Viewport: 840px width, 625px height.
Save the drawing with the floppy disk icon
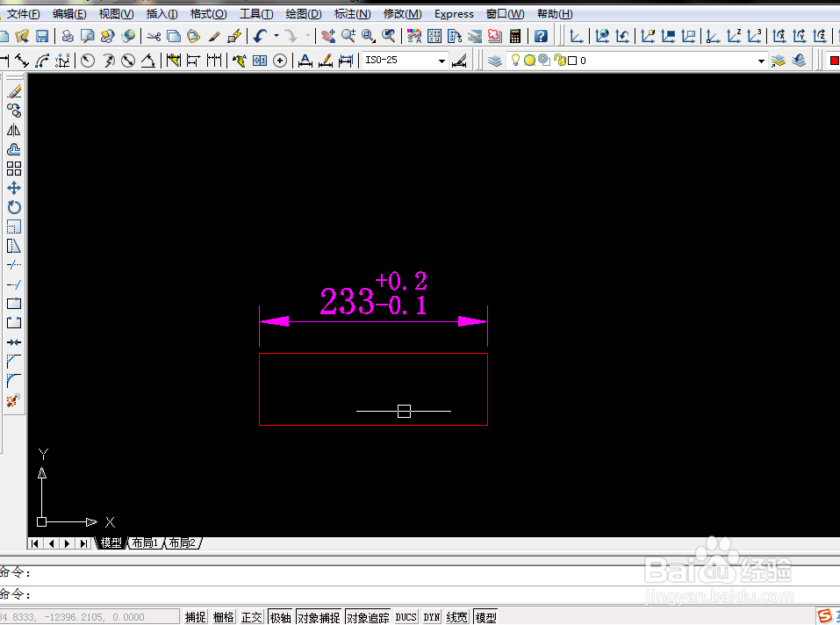42,36
